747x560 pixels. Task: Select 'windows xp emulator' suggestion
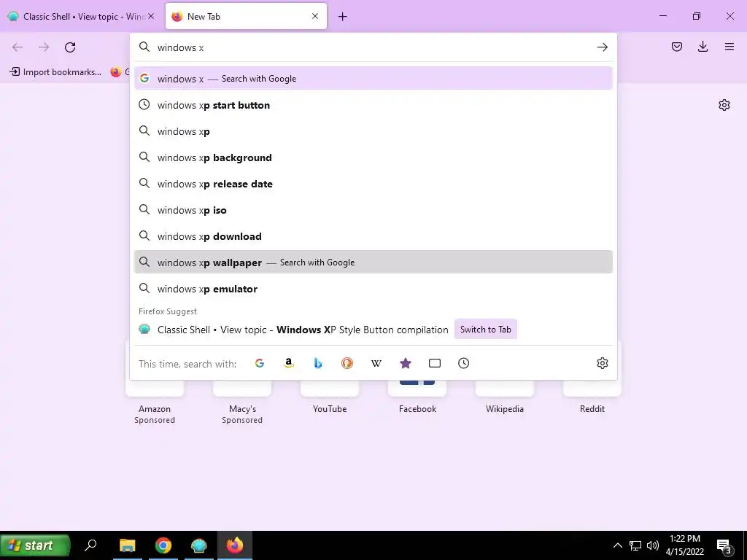[x=373, y=289]
